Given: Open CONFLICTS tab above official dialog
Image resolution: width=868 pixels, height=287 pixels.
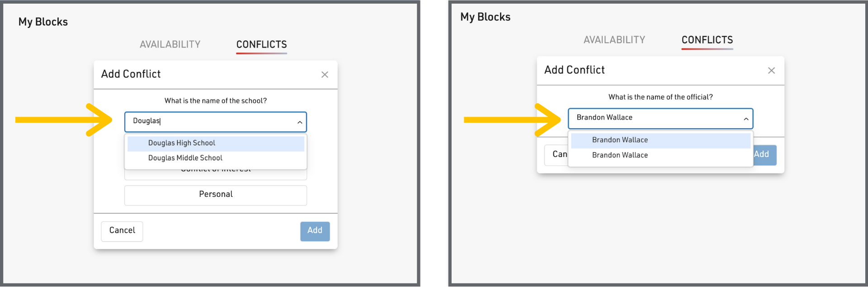Looking at the screenshot, I should 707,40.
